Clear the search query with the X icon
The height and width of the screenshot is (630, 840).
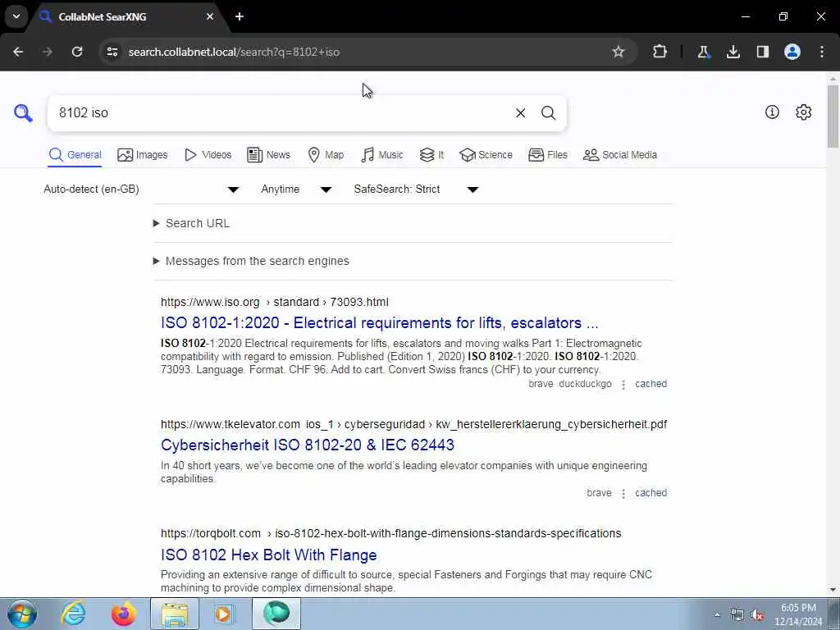520,113
